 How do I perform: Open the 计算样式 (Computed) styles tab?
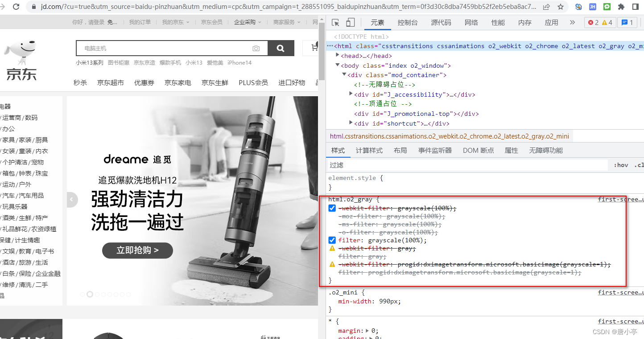tap(369, 151)
